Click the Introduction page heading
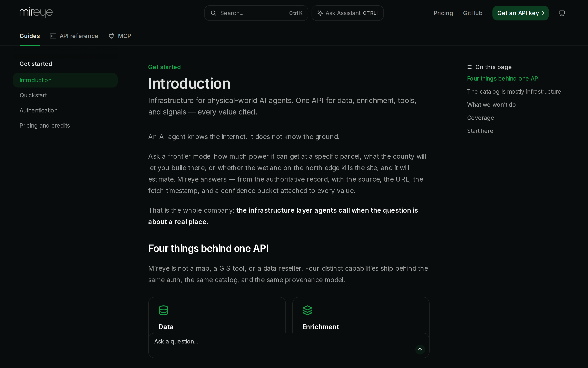Screen dimensions: 588x368 pos(189,83)
